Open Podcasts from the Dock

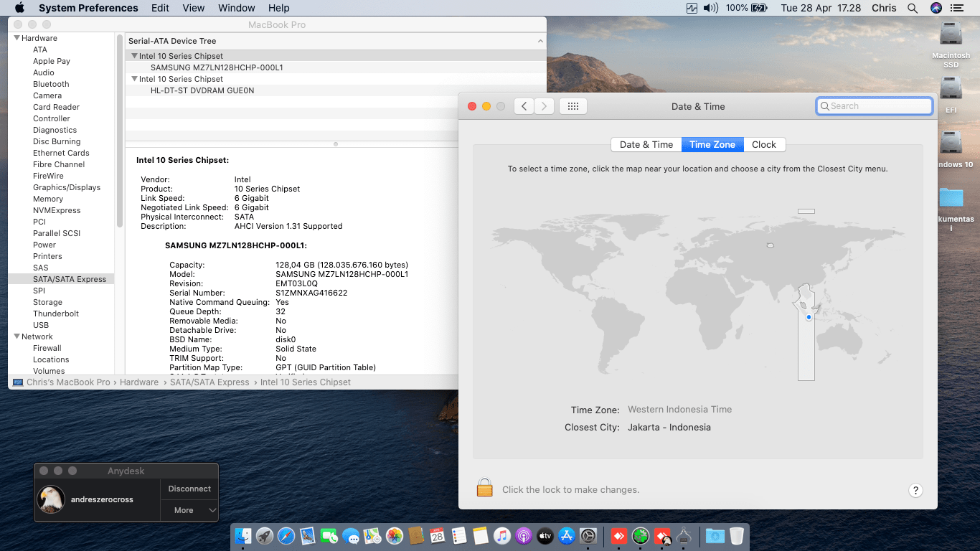click(x=524, y=536)
